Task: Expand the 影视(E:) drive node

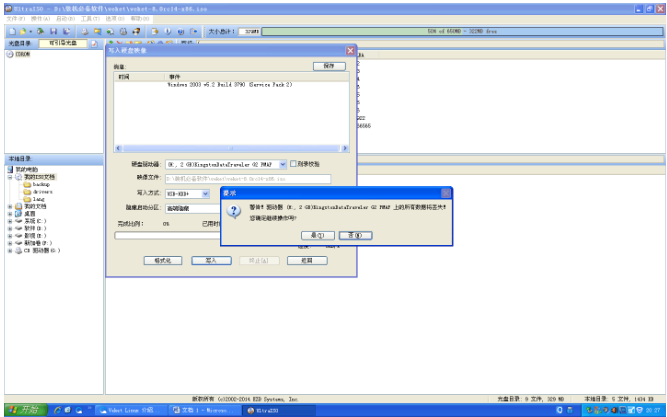Action: tap(10, 236)
